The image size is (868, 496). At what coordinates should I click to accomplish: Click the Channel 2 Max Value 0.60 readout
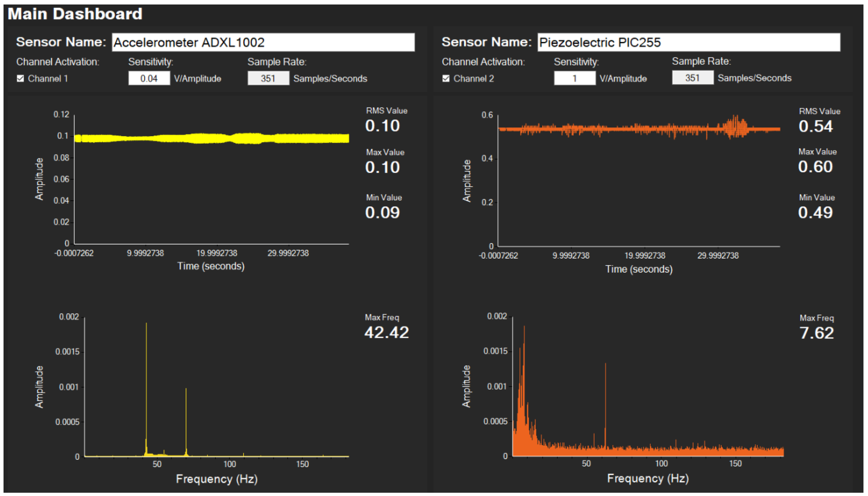pos(815,167)
